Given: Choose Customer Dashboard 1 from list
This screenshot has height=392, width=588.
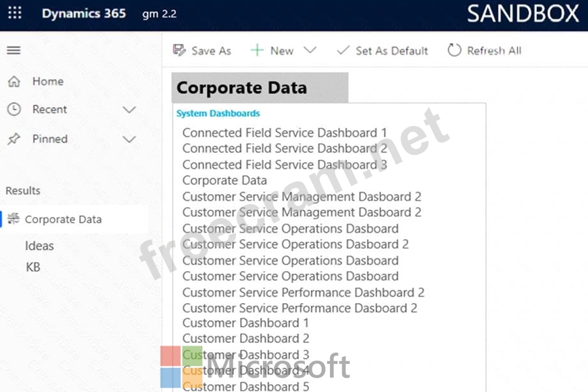Looking at the screenshot, I should pos(246,323).
